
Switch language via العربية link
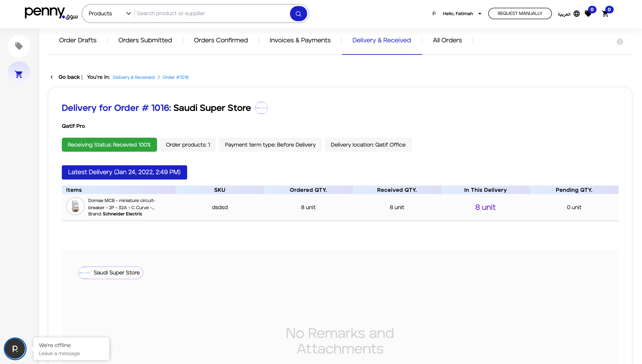click(564, 14)
